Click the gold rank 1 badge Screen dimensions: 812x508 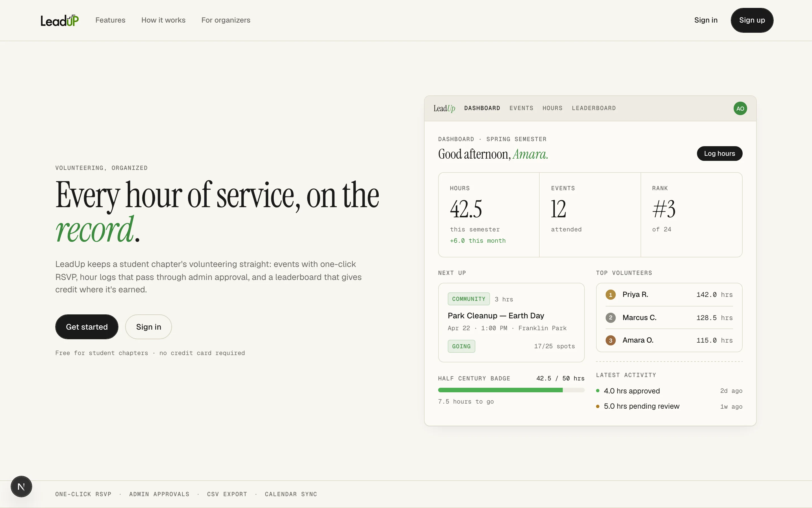click(610, 295)
